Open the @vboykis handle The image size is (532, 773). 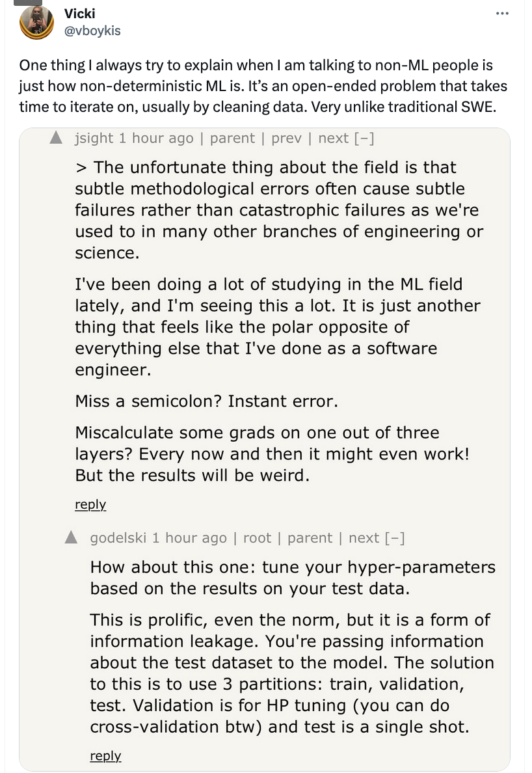click(x=92, y=31)
